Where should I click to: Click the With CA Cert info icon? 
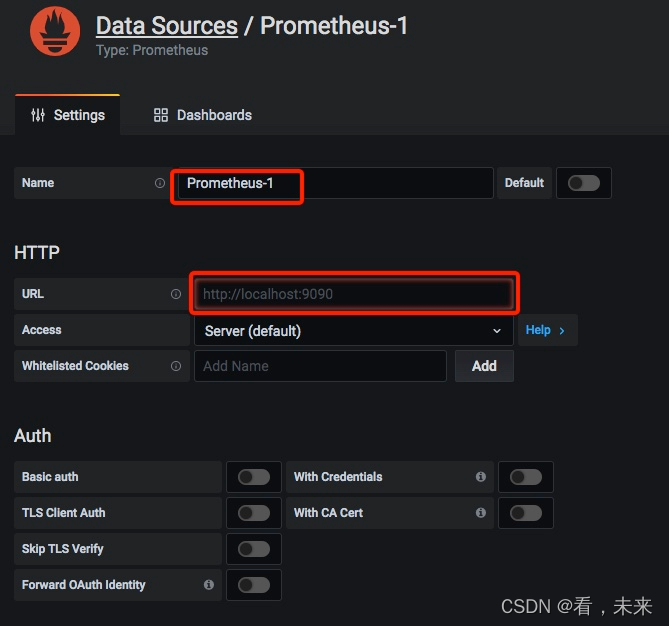coord(480,512)
